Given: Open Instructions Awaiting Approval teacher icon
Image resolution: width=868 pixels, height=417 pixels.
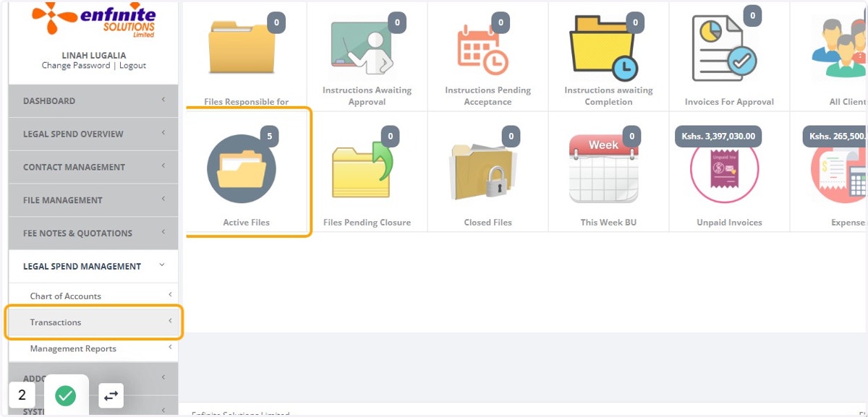Looking at the screenshot, I should tap(362, 48).
